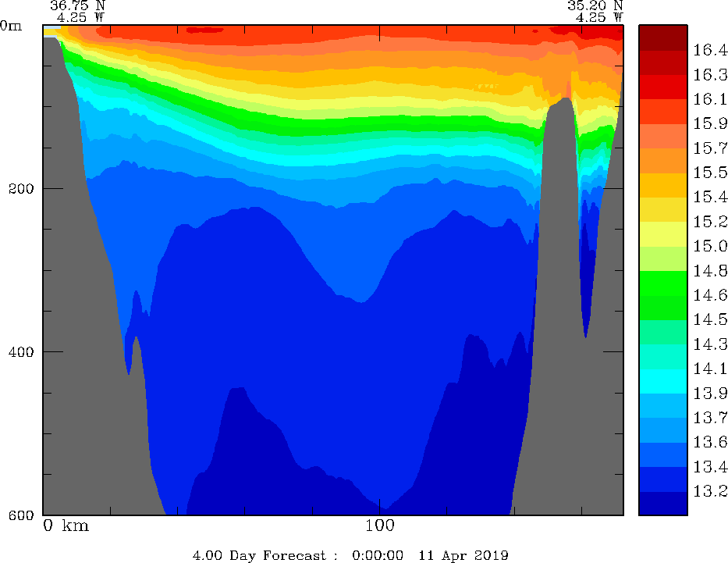Click the 13.2 colorbar label

tap(710, 491)
